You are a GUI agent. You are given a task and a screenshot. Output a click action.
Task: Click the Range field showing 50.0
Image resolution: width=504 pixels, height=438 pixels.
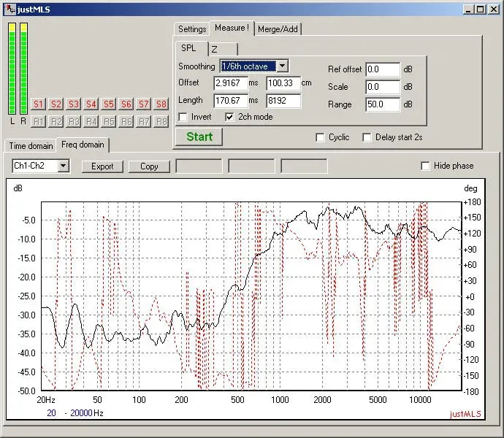click(x=383, y=104)
